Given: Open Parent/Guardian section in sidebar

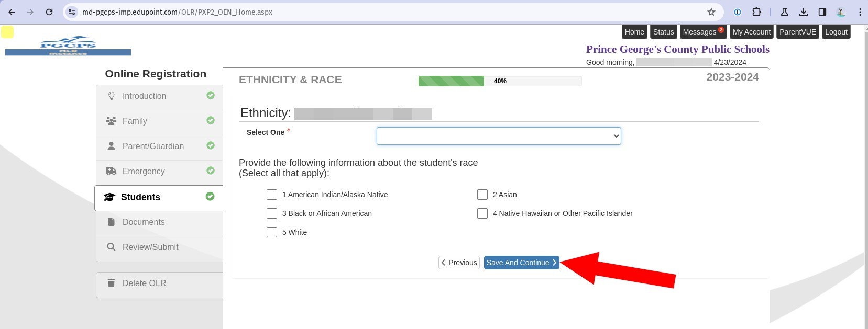Looking at the screenshot, I should click(x=153, y=146).
